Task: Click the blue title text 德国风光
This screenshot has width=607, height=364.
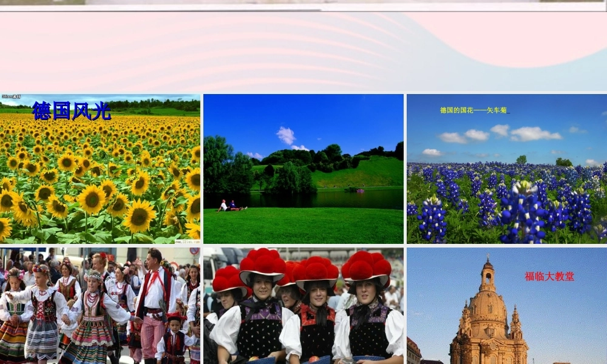Action: pos(72,110)
